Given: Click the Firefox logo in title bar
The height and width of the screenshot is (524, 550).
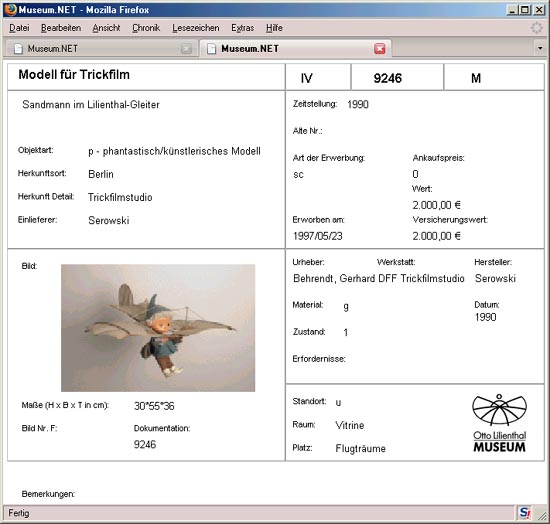Looking at the screenshot, I should point(10,9).
